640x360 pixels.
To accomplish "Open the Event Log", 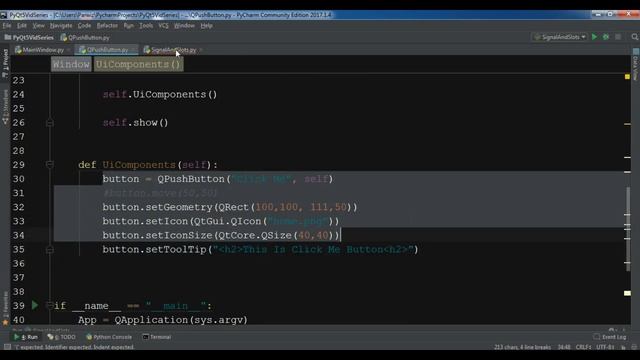I will (x=610, y=337).
